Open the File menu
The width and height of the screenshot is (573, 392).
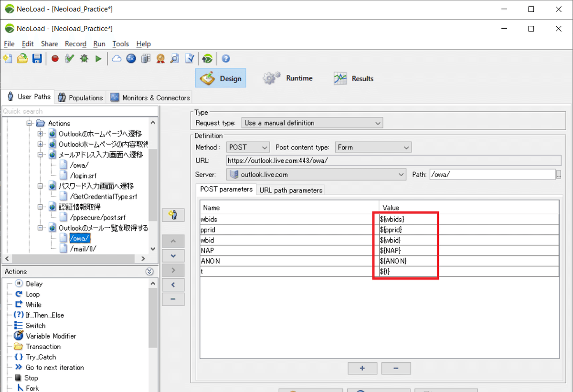point(9,44)
